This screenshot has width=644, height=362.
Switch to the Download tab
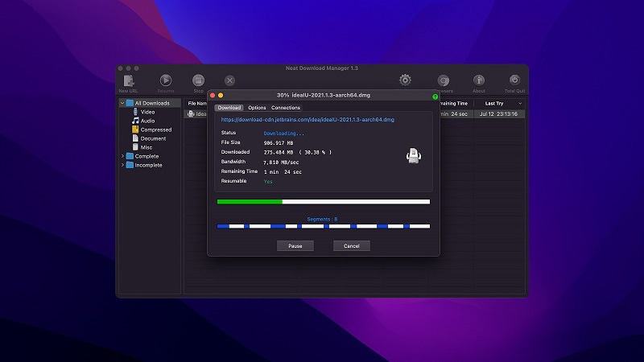(x=229, y=108)
